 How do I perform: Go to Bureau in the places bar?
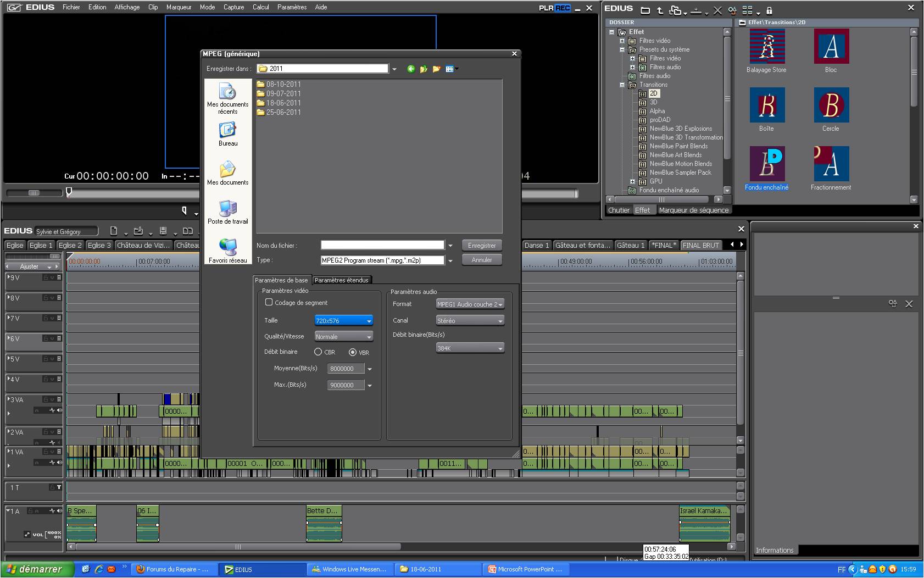coord(228,134)
